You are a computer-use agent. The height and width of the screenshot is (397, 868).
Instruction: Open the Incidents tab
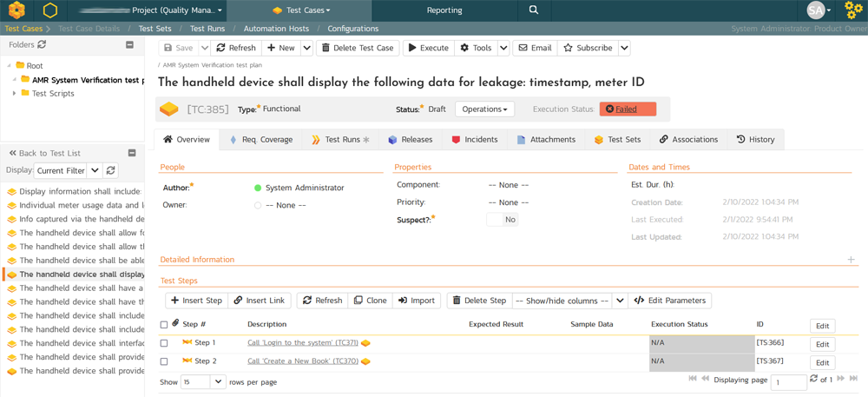474,139
